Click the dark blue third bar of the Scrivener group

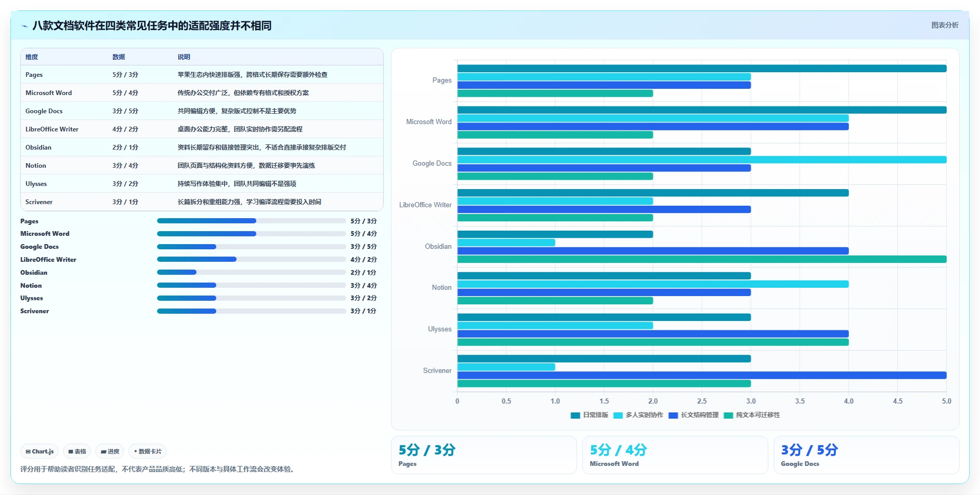pyautogui.click(x=702, y=376)
